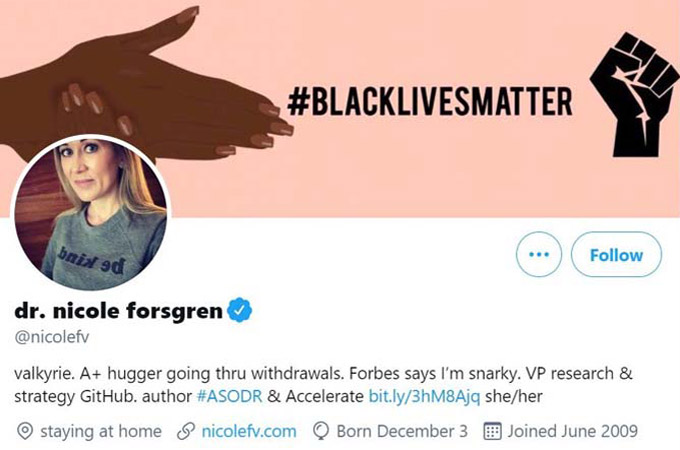Visit the bit.ly/3hM8Ajq link
The image size is (680, 450).
click(424, 396)
